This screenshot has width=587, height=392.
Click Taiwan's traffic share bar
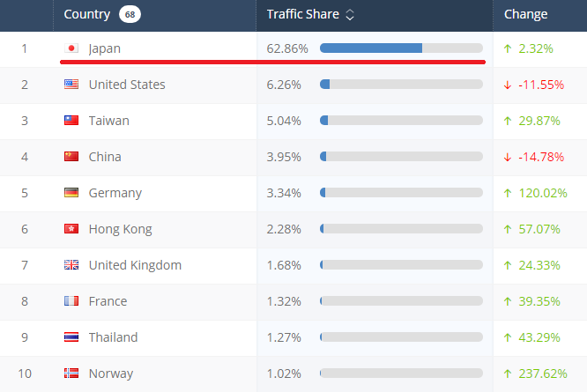click(401, 120)
